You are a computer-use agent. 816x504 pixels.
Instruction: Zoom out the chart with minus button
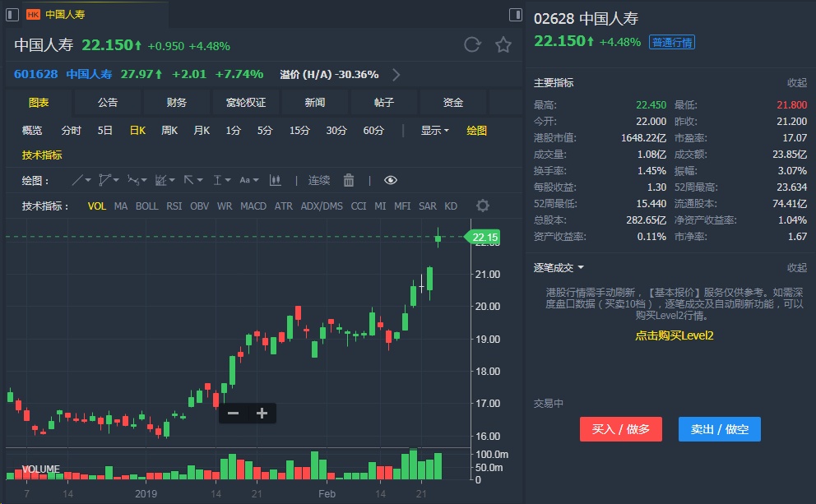233,413
